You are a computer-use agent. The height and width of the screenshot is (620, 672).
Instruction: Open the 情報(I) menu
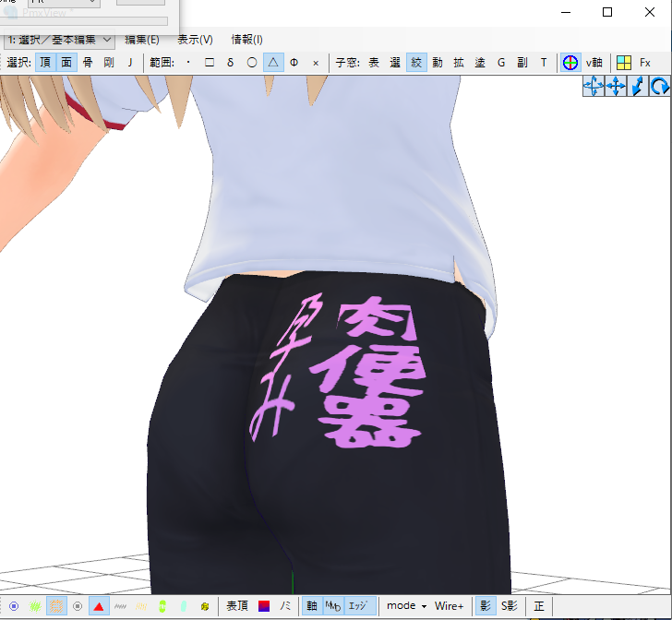coord(246,40)
